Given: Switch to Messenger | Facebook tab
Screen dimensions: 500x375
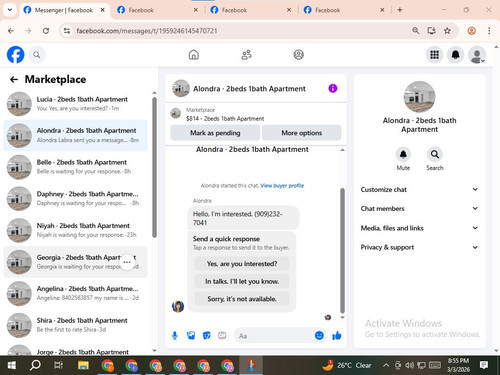Looking at the screenshot, I should click(63, 10).
